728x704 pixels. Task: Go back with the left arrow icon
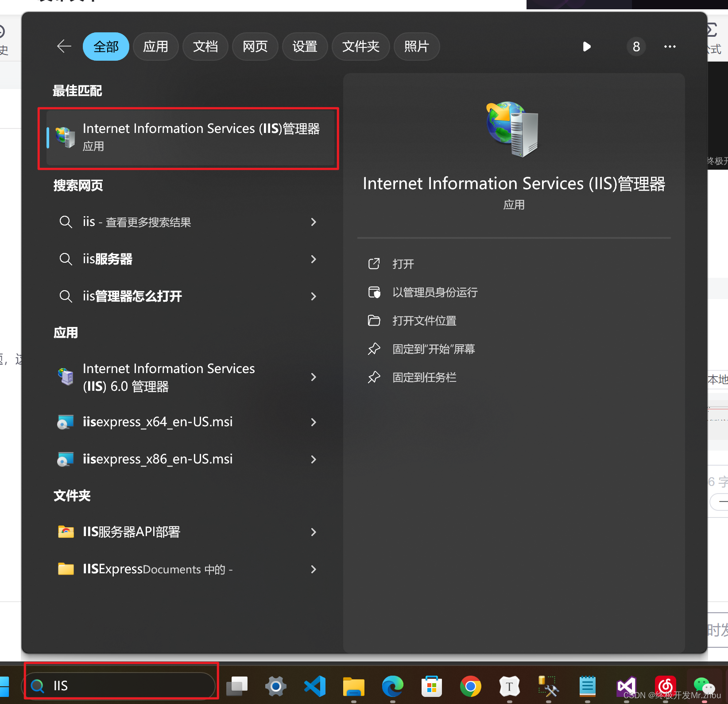click(x=64, y=47)
